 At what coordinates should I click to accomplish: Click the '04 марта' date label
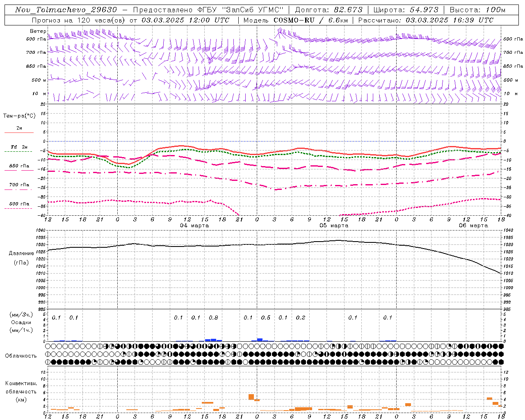[194, 226]
